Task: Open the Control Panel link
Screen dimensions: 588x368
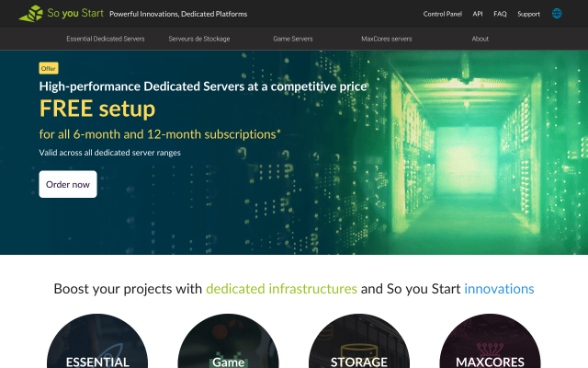Action: [x=443, y=14]
